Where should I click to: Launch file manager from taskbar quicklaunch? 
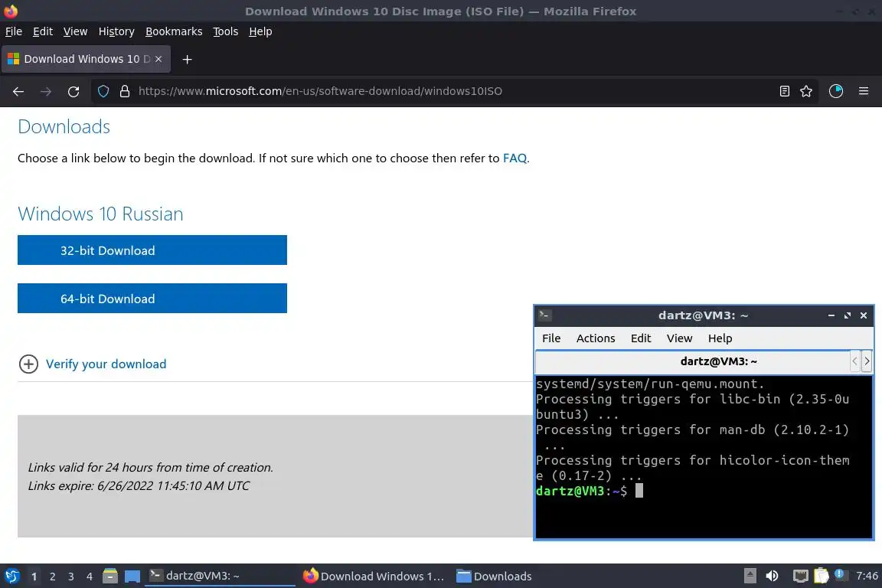click(x=110, y=576)
